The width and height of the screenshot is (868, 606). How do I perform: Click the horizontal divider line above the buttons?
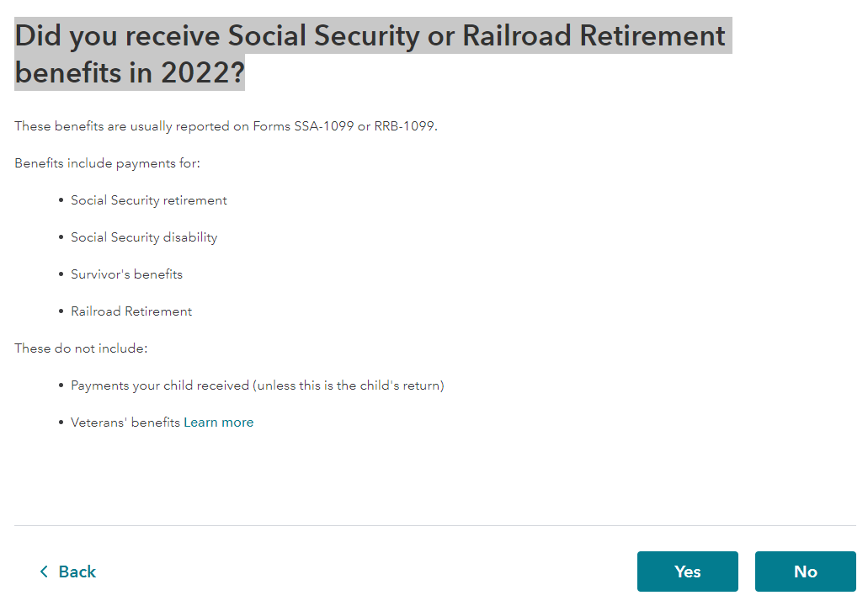click(435, 525)
